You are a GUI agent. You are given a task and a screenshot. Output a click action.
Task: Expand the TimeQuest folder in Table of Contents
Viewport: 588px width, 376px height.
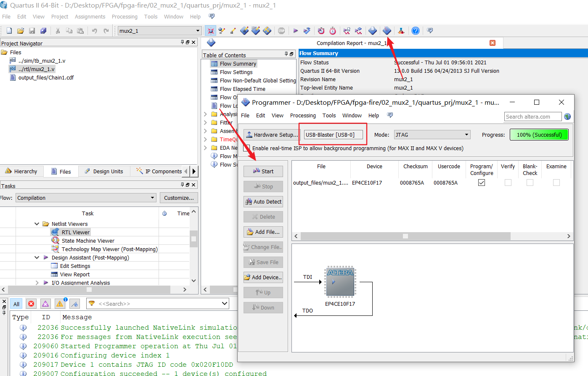click(x=206, y=139)
